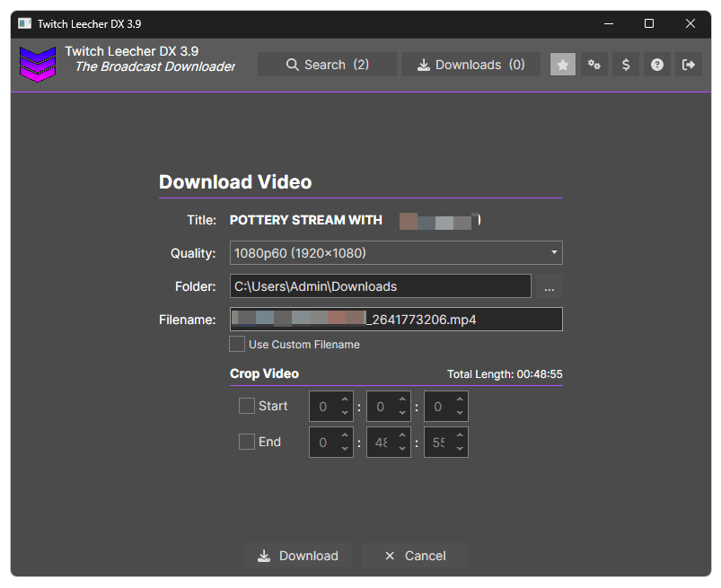Image resolution: width=721 pixels, height=588 pixels.
Task: Click the Twitch Leecher DX logo
Action: 38,64
